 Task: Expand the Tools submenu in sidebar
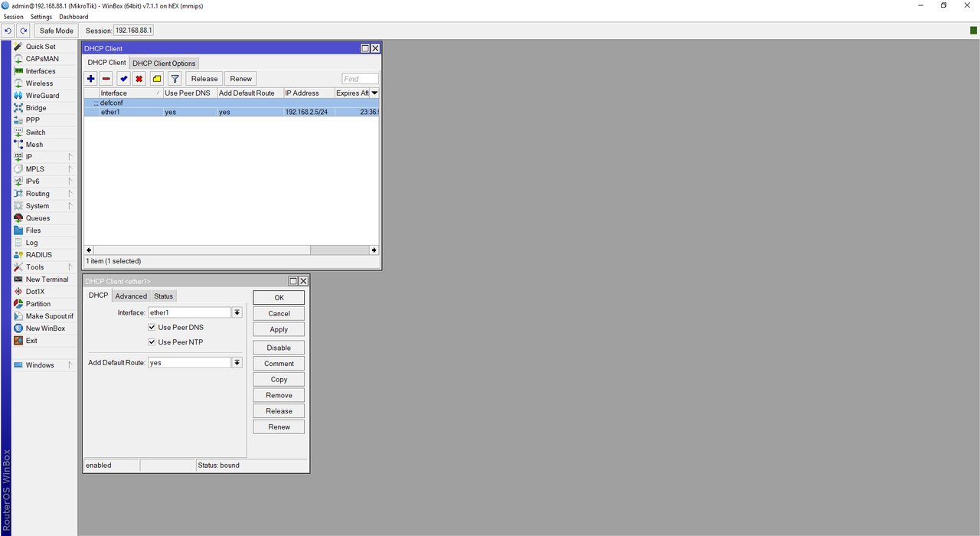pyautogui.click(x=70, y=267)
